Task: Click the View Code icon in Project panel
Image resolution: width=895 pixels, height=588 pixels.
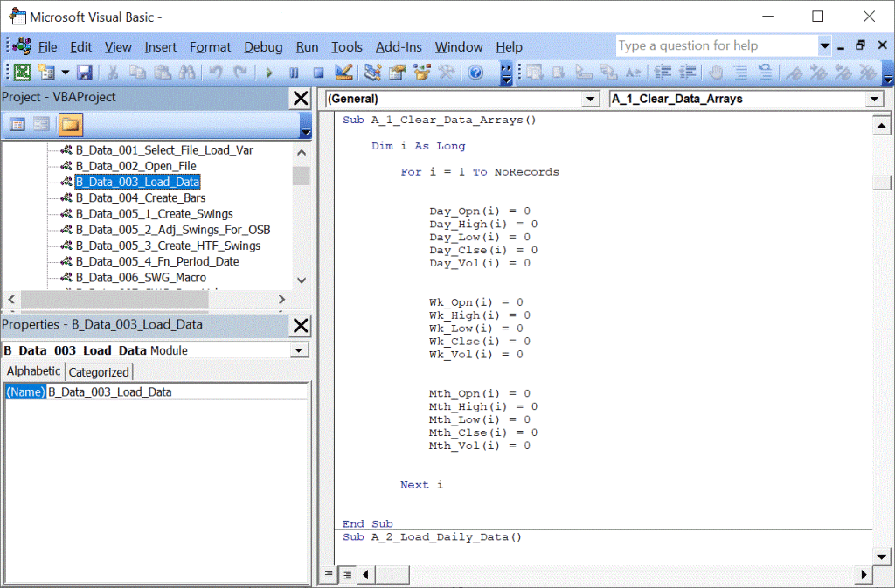Action: point(17,124)
